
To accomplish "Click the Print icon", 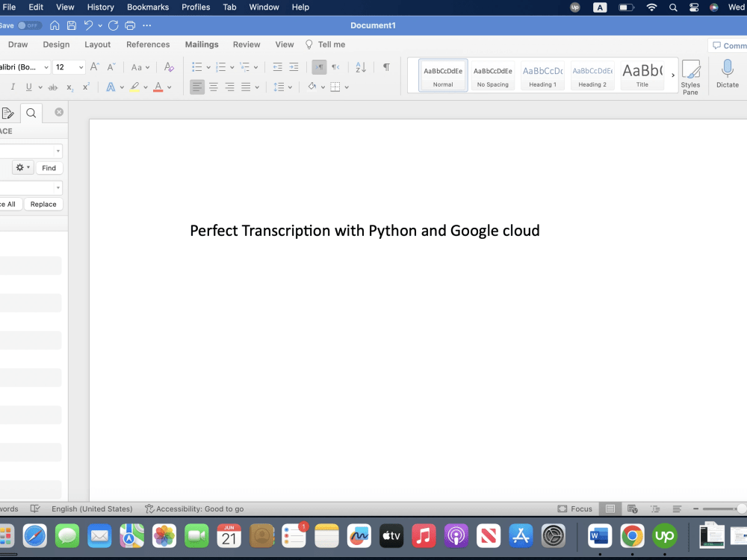I will pos(130,25).
